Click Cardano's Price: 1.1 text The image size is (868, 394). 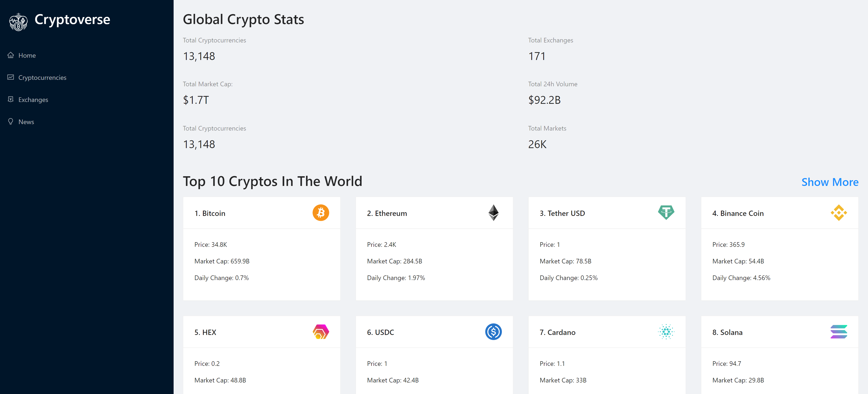pyautogui.click(x=552, y=364)
